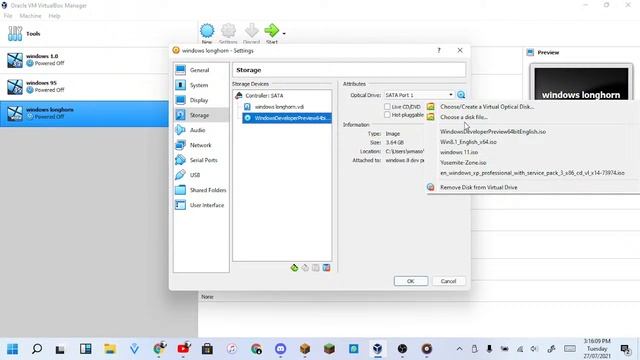Show hidden system tray icons chevron
Screen dimensions: 640x360
tap(460, 349)
